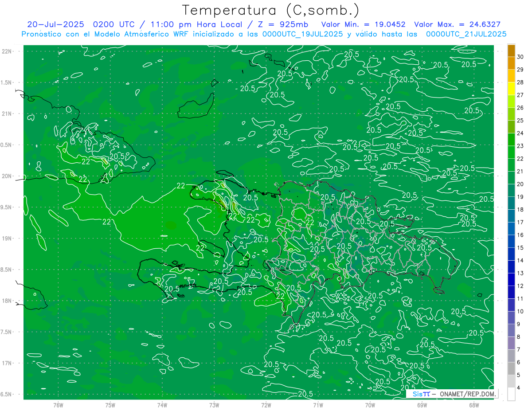532x411 pixels.
Task: Click the '73W' longitude axis label
Action: (x=214, y=405)
